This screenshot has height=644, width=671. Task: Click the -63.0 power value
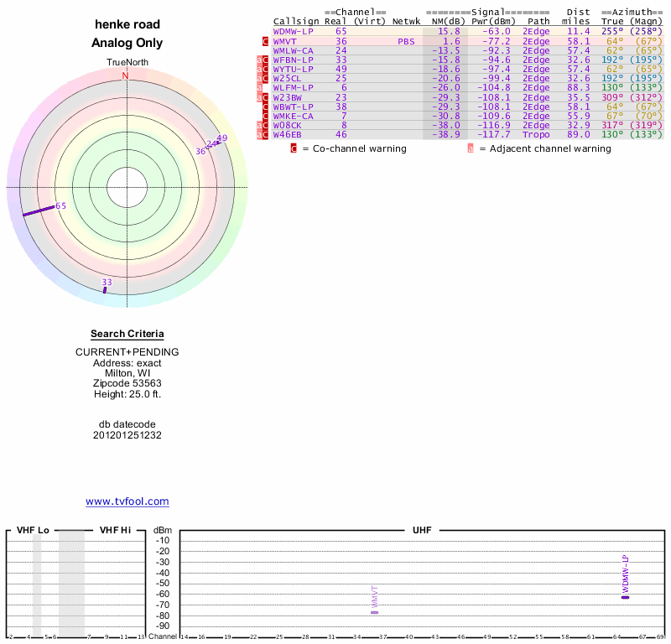coord(497,31)
